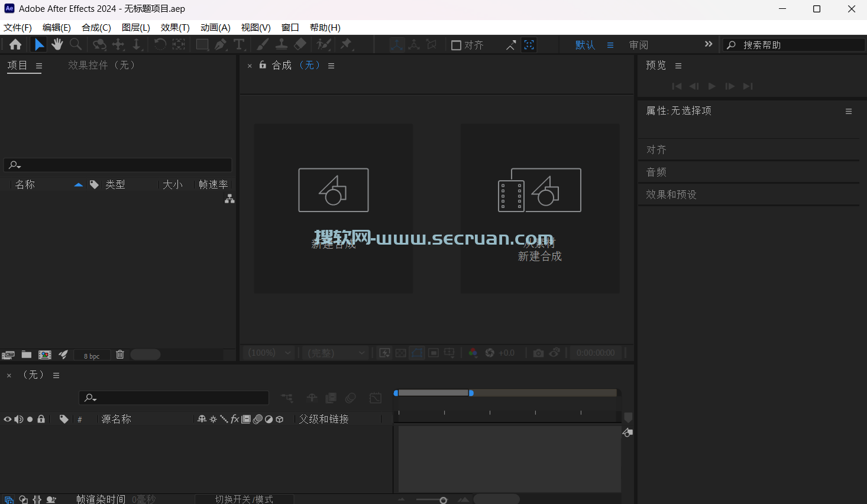Select the Pan camera tool
This screenshot has width=867, height=504.
(118, 44)
